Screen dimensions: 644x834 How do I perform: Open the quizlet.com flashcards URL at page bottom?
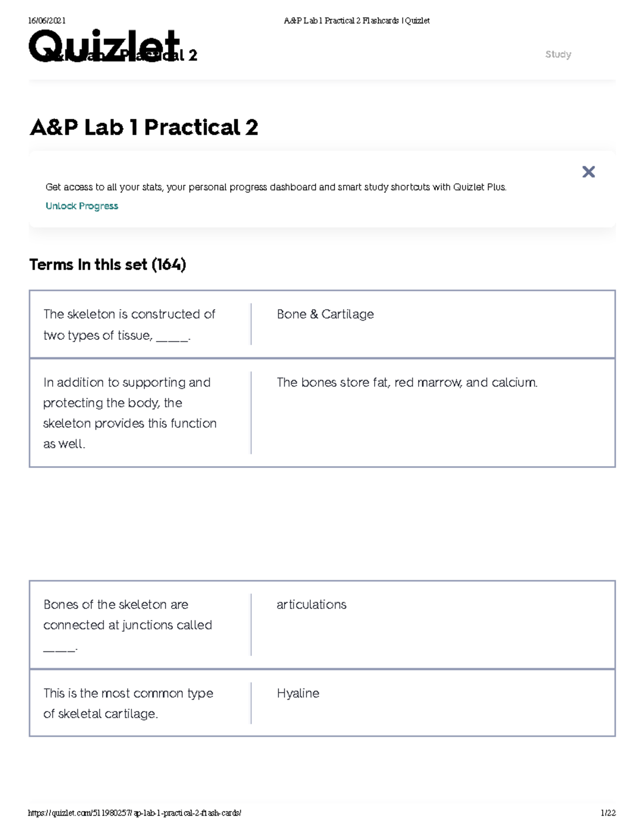(x=134, y=813)
